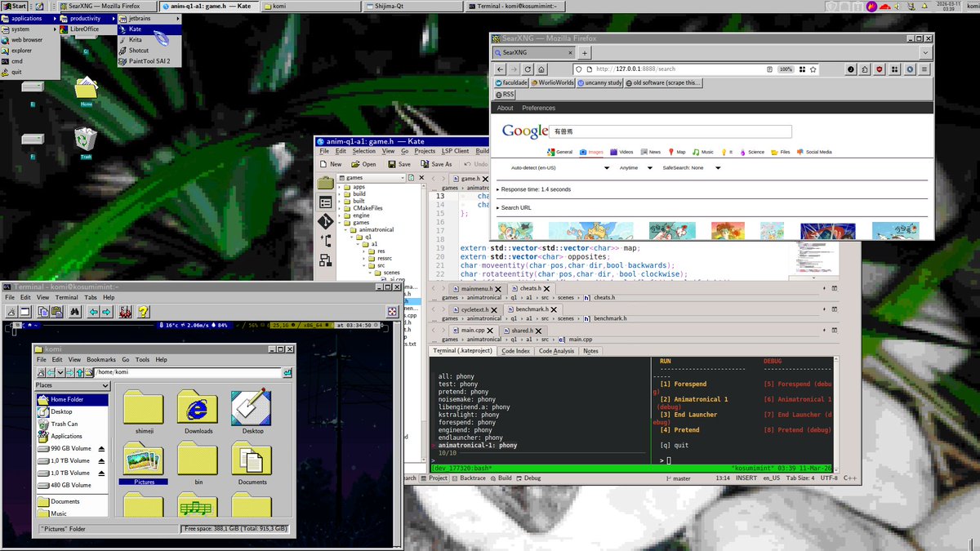Select the Map category in SearXNG

click(x=677, y=152)
